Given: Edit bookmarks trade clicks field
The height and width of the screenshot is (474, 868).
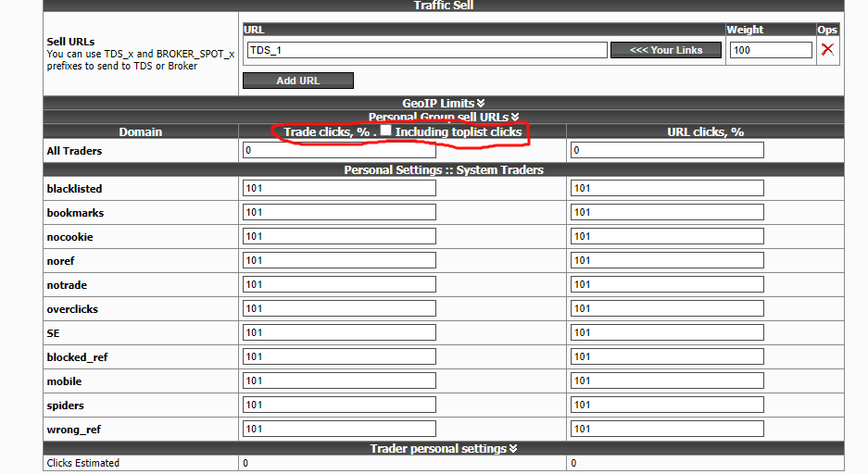Looking at the screenshot, I should [x=339, y=212].
